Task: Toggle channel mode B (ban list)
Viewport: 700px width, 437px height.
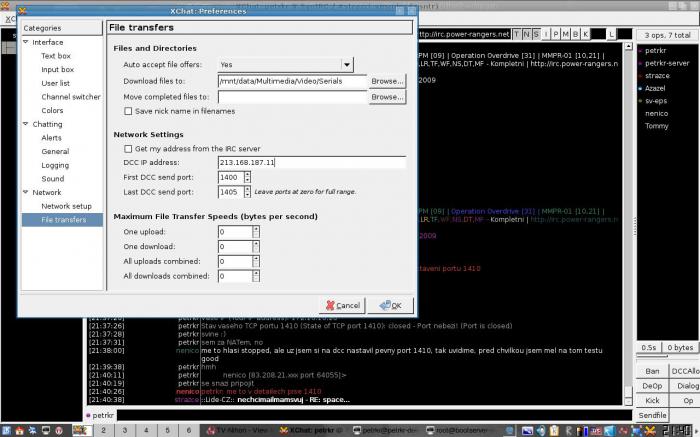Action: tap(575, 34)
